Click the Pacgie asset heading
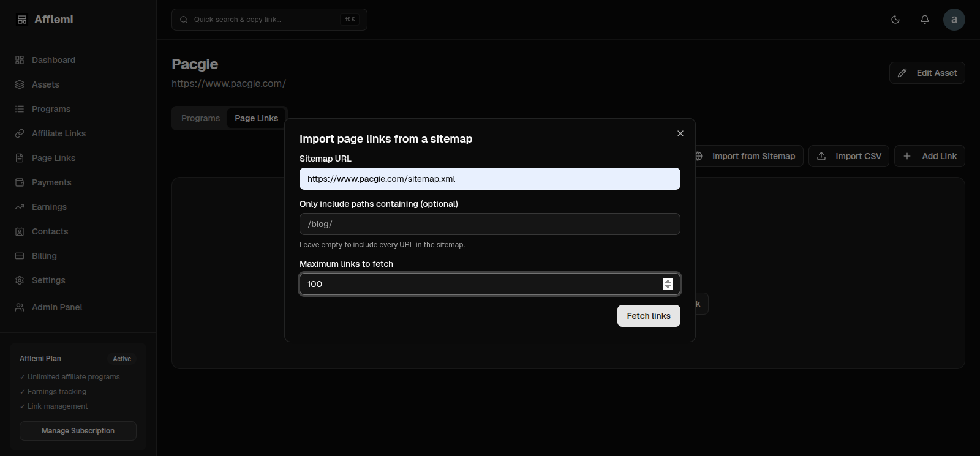 [195, 64]
